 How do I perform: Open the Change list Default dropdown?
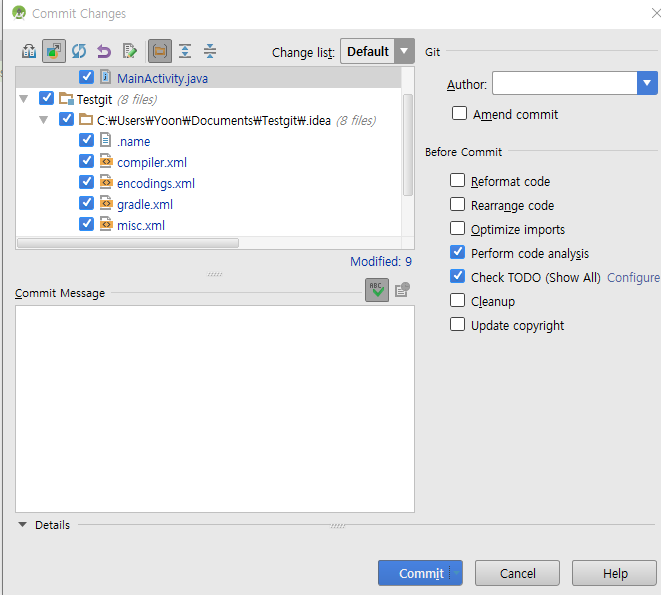[377, 51]
